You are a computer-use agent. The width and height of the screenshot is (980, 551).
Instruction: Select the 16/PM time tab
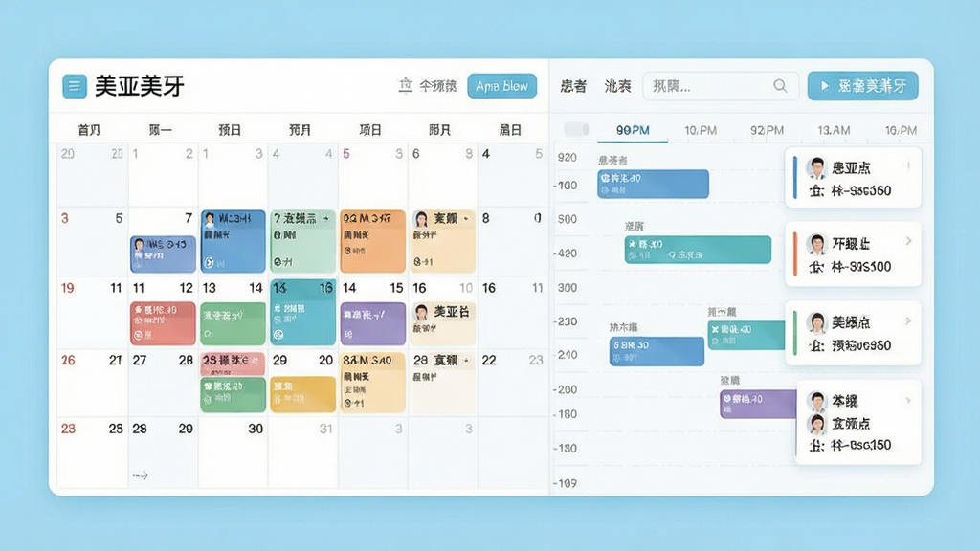click(901, 130)
